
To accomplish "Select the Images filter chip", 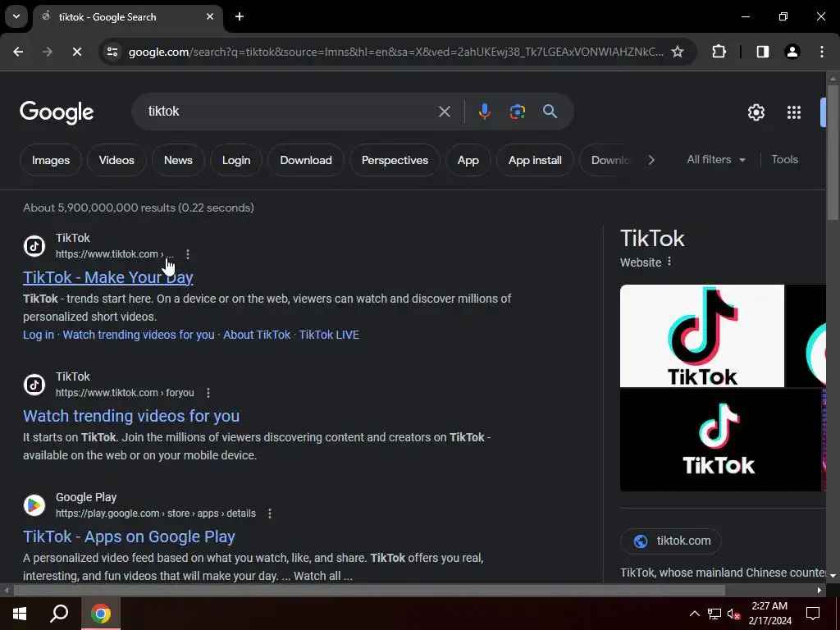I will (50, 160).
